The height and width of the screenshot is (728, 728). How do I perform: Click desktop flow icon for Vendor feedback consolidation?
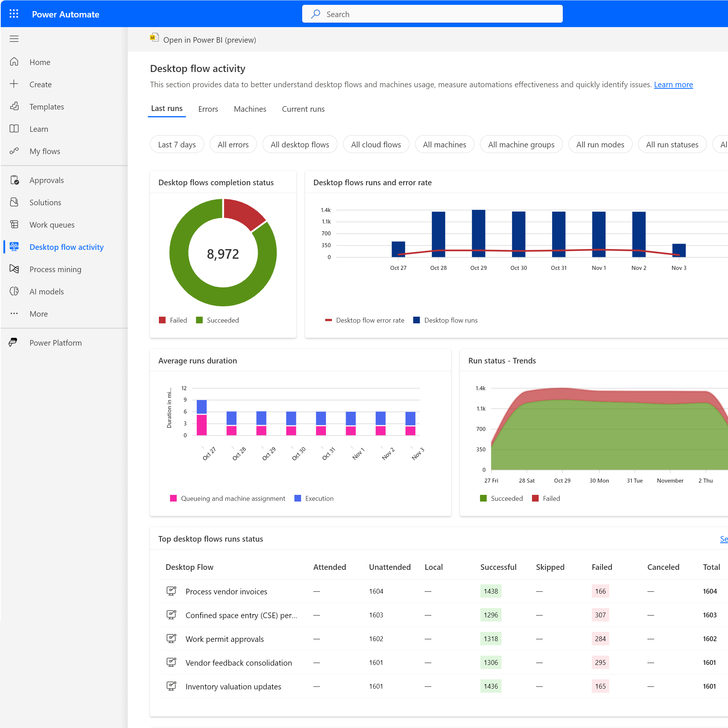click(x=172, y=662)
